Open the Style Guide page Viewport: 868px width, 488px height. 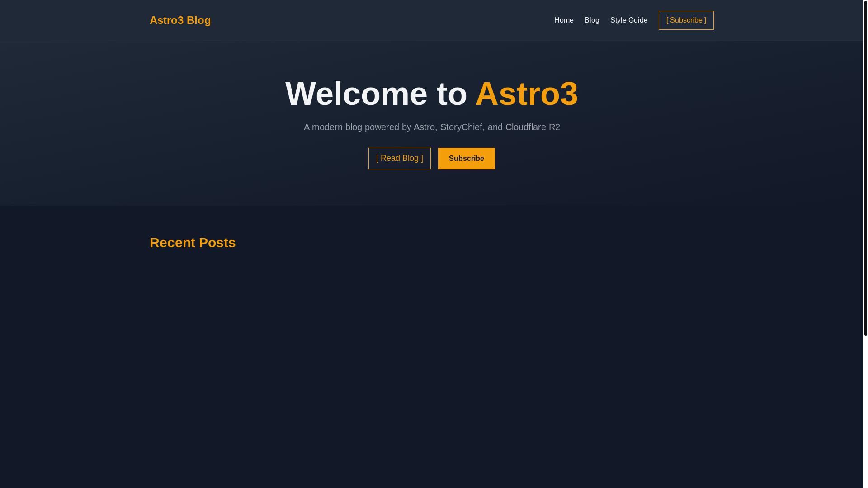coord(629,20)
